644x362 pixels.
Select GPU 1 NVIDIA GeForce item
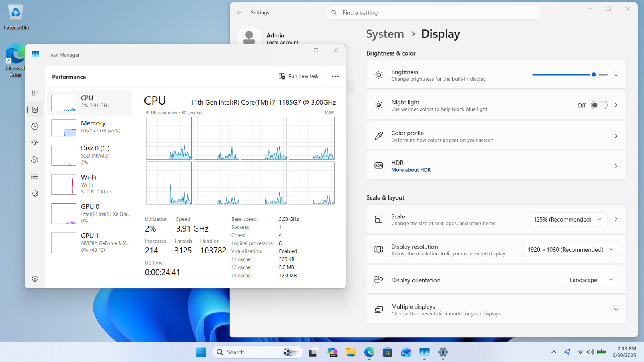point(90,243)
